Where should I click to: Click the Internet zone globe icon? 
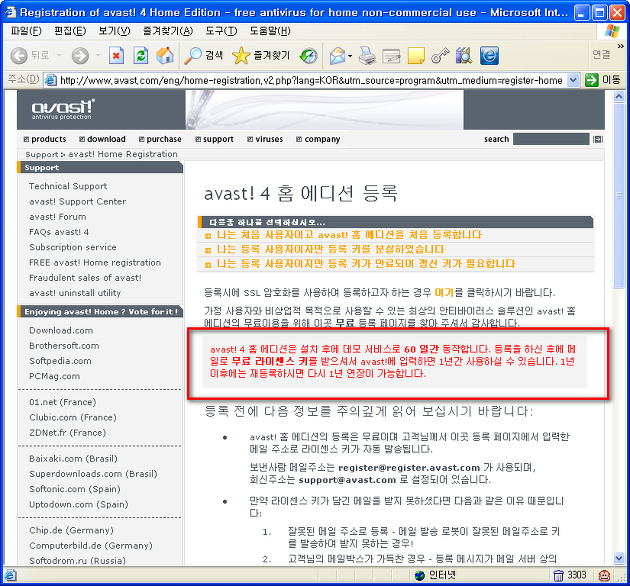pyautogui.click(x=419, y=576)
